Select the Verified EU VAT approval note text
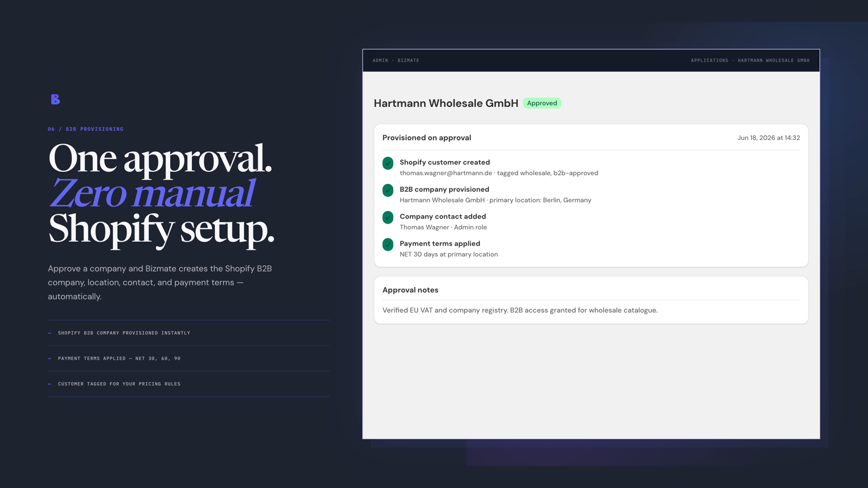Screen dimensions: 868x488 point(520,310)
